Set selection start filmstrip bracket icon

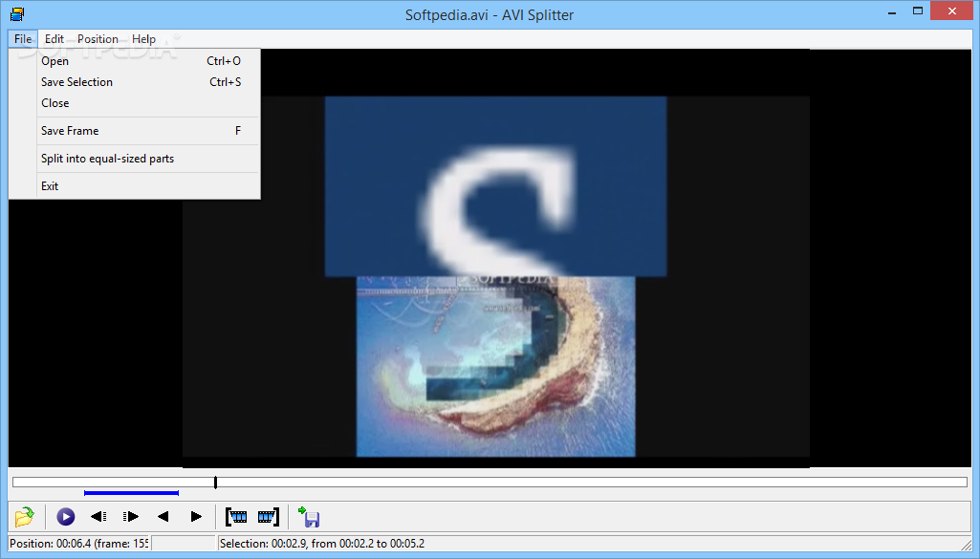[x=236, y=517]
